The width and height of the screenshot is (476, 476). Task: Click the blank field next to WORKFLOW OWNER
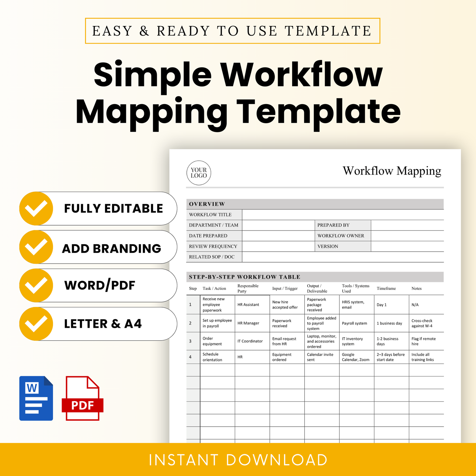coord(407,236)
